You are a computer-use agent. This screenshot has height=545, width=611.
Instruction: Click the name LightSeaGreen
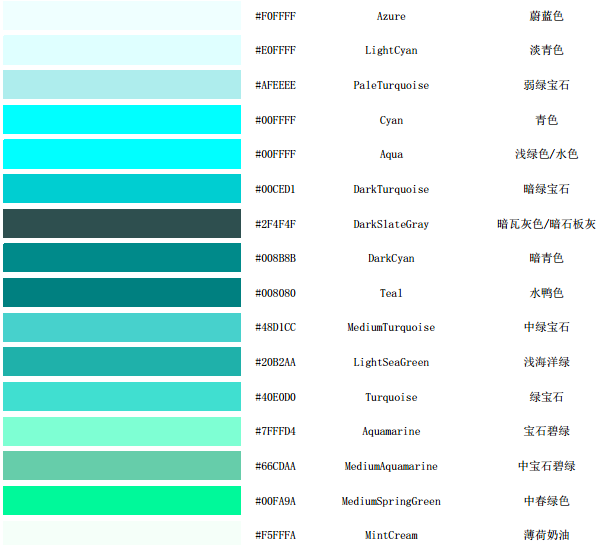[391, 363]
